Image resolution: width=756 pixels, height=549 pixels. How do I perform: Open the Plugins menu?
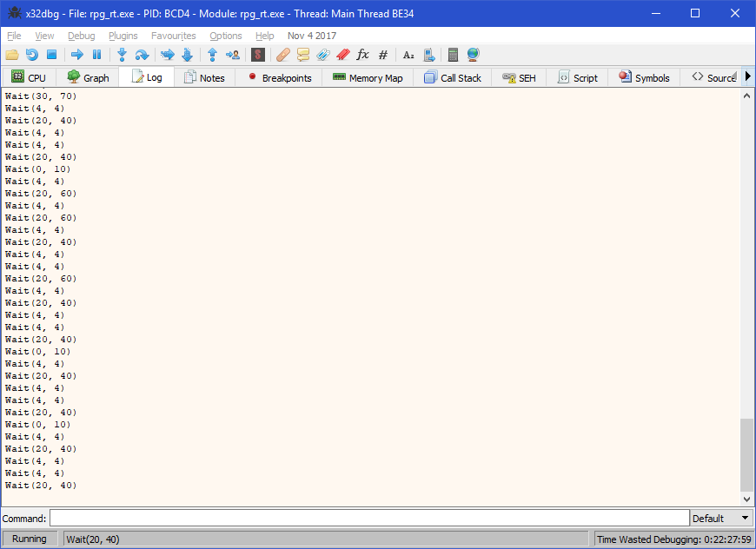pyautogui.click(x=123, y=36)
